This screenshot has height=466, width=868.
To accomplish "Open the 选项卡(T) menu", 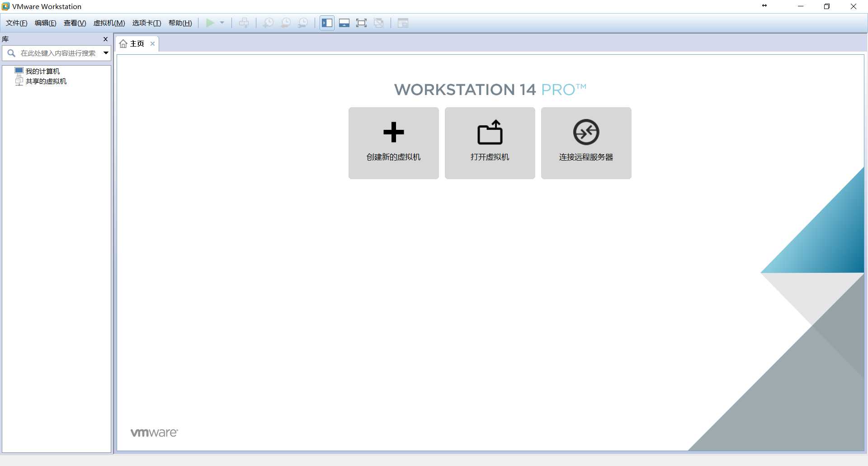I will pos(146,23).
